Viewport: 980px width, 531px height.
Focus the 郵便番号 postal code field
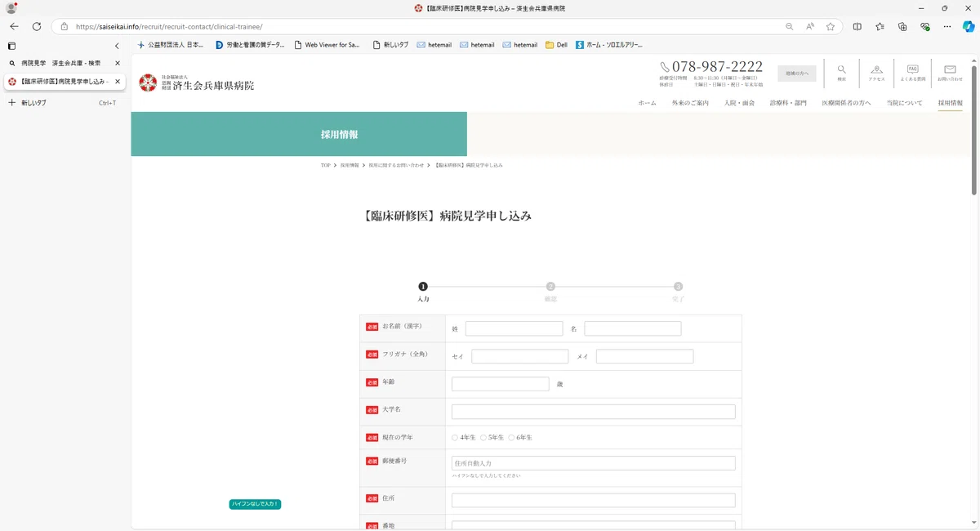click(x=594, y=463)
